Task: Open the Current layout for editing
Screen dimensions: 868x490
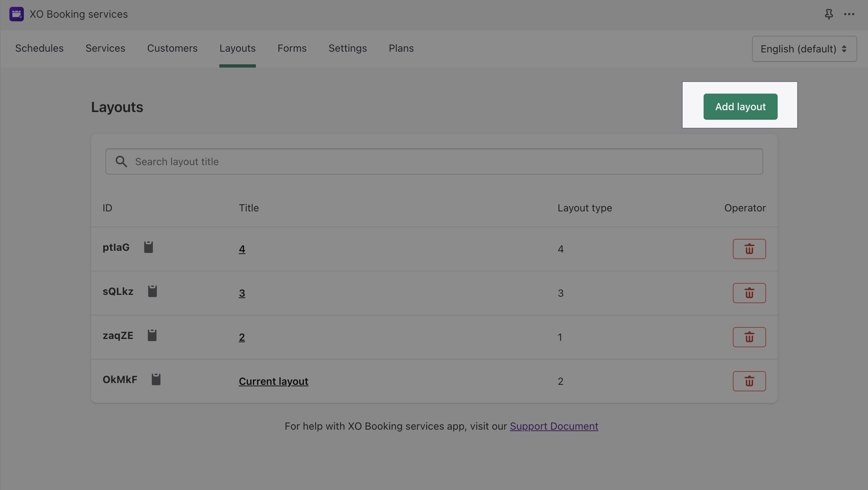Action: click(x=273, y=381)
